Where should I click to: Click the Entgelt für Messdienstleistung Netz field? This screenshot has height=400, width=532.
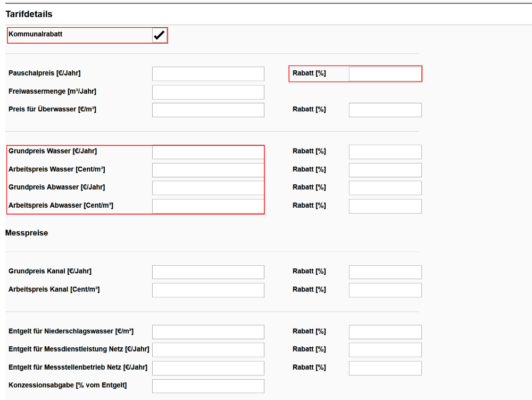[x=208, y=350]
